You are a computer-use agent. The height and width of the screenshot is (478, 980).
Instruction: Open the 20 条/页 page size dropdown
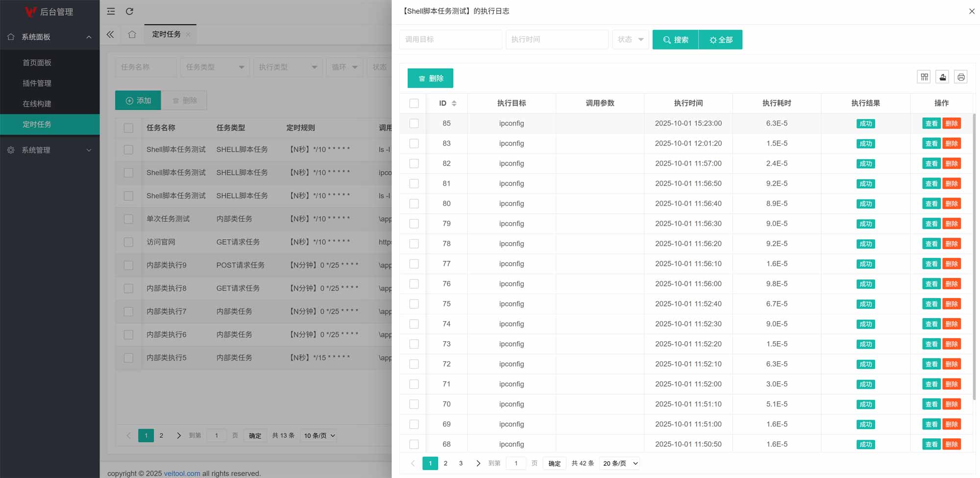tap(620, 463)
